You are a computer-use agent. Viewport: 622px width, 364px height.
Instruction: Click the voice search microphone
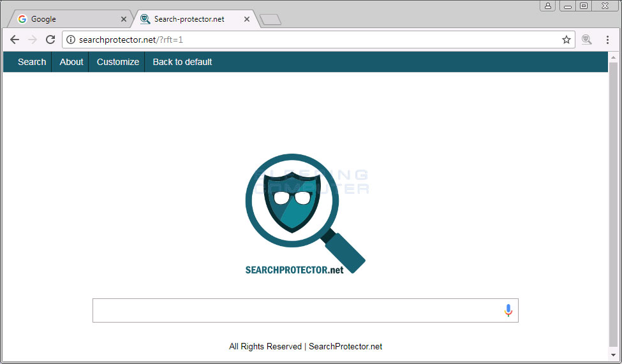pyautogui.click(x=508, y=310)
